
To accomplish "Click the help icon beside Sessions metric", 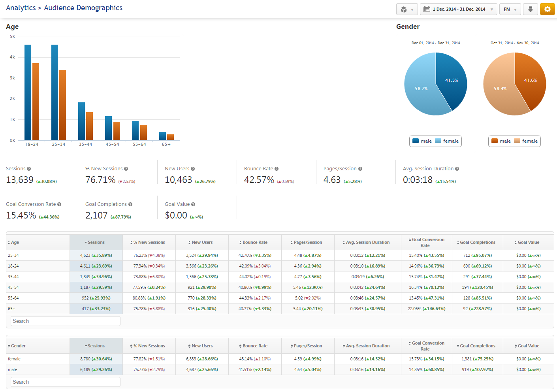I will click(x=29, y=169).
